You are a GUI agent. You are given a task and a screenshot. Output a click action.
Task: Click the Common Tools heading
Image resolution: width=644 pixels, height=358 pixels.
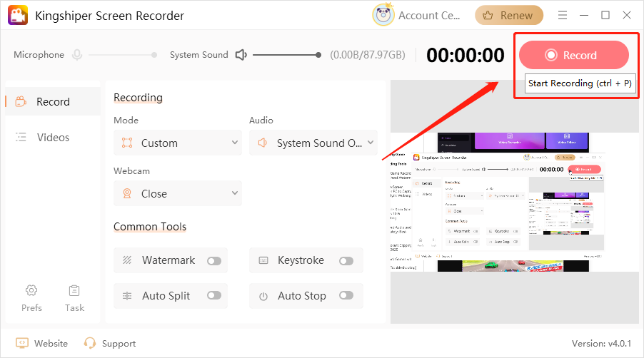click(150, 226)
